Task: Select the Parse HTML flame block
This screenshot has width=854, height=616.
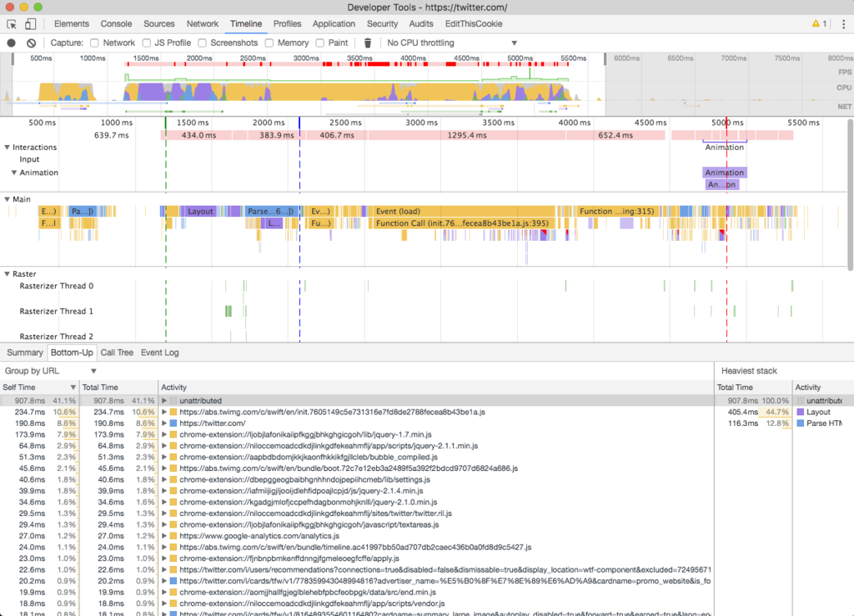Action: pyautogui.click(x=271, y=211)
